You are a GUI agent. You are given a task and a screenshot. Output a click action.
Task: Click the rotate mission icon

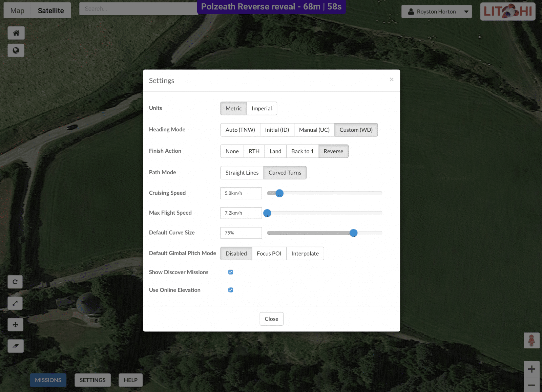pyautogui.click(x=15, y=282)
